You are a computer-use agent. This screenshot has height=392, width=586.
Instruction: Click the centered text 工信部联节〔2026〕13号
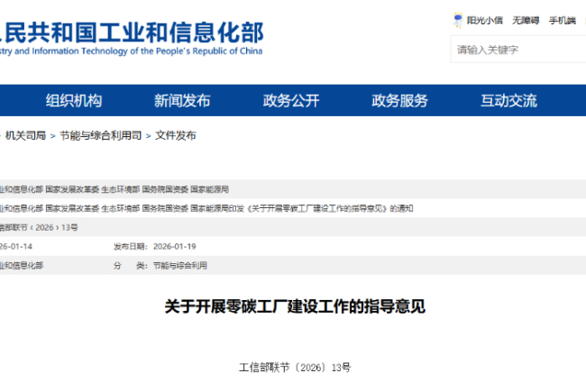click(295, 368)
